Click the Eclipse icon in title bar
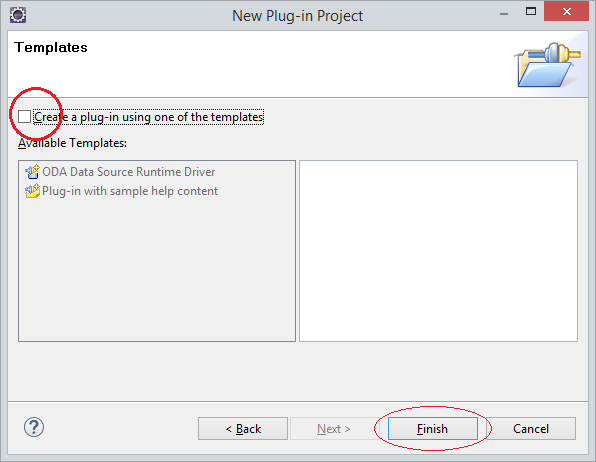Screen dimensions: 596x462 (x=18, y=15)
